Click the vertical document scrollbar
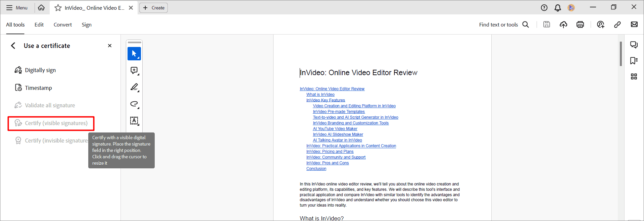 point(621,54)
